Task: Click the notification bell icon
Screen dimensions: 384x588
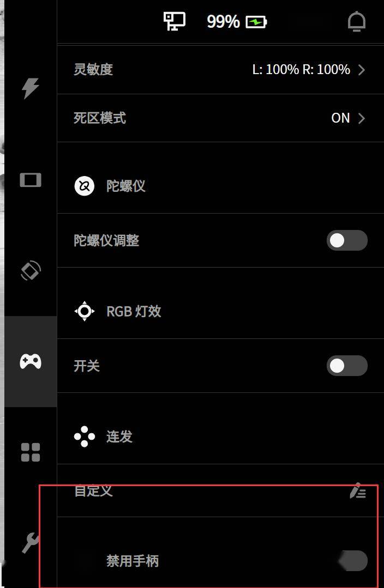Action: point(356,21)
